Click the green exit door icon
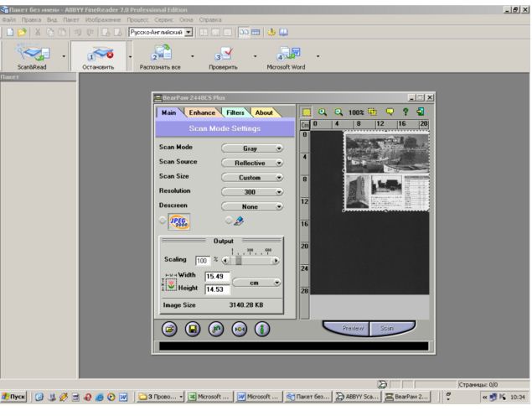Image resolution: width=532 pixels, height=416 pixels. coord(421,112)
